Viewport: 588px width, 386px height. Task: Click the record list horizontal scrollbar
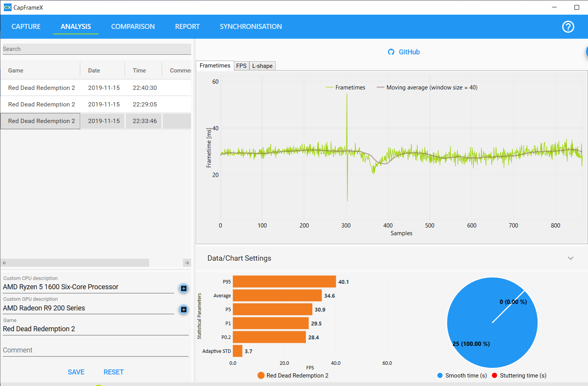[x=79, y=263]
